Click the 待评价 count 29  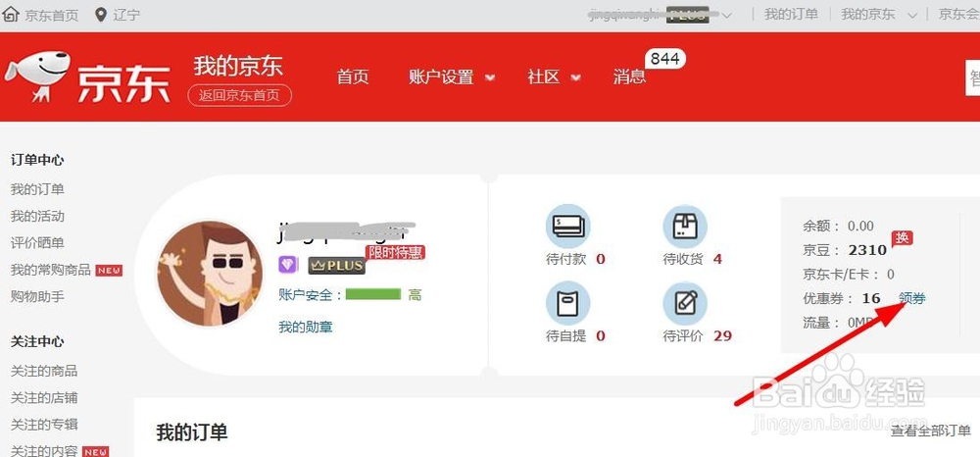pyautogui.click(x=722, y=336)
